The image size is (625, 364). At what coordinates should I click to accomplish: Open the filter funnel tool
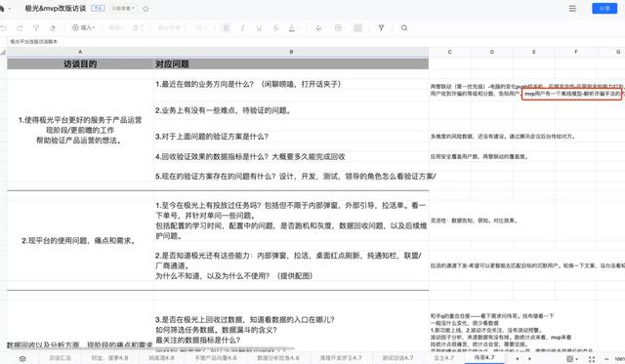(x=382, y=28)
